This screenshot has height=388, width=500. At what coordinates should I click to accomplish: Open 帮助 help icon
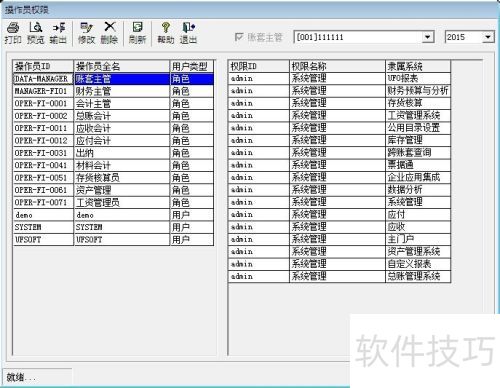(166, 33)
